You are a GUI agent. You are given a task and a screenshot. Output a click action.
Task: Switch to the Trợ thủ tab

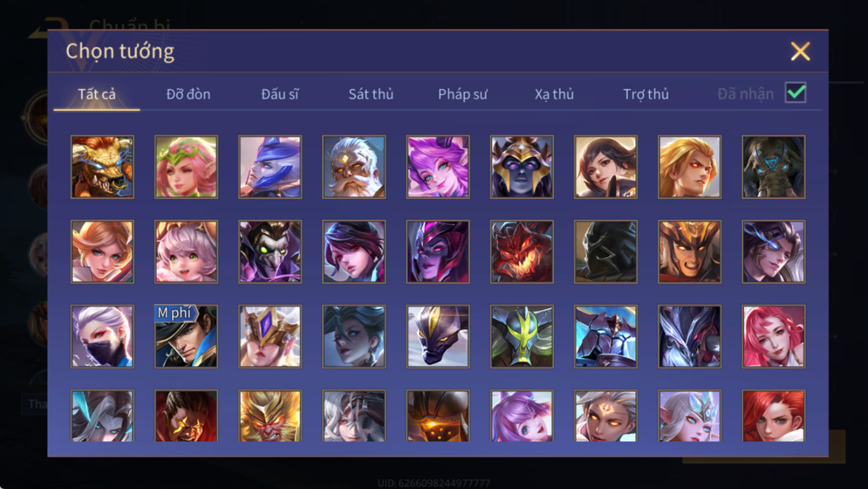(646, 94)
